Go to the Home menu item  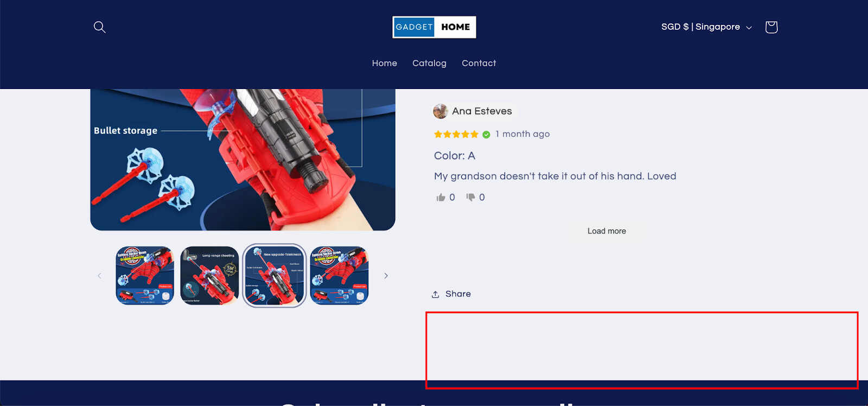385,64
